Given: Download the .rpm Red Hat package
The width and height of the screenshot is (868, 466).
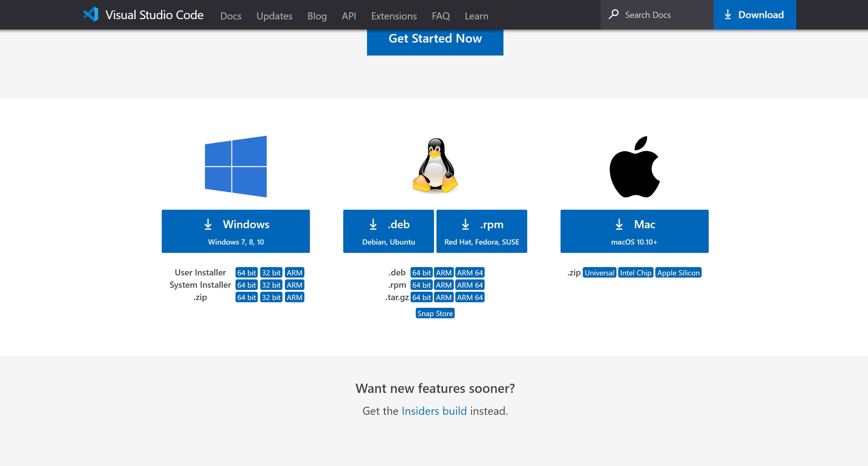Looking at the screenshot, I should pos(482,231).
